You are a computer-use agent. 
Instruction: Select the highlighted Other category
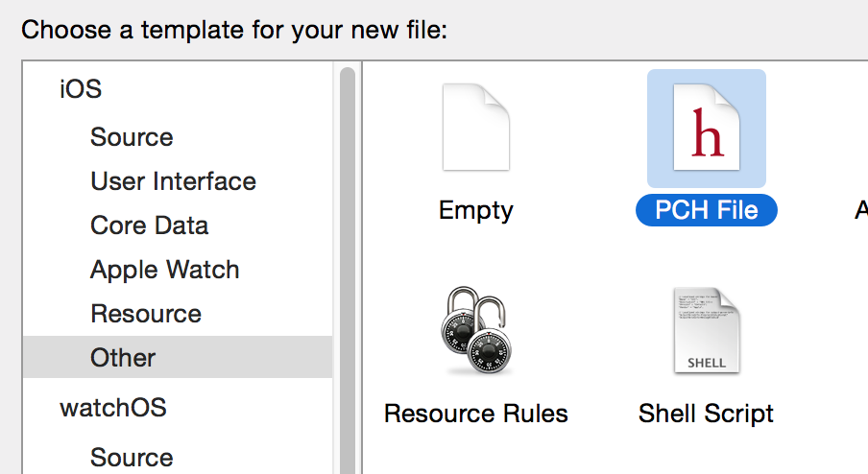pos(178,357)
